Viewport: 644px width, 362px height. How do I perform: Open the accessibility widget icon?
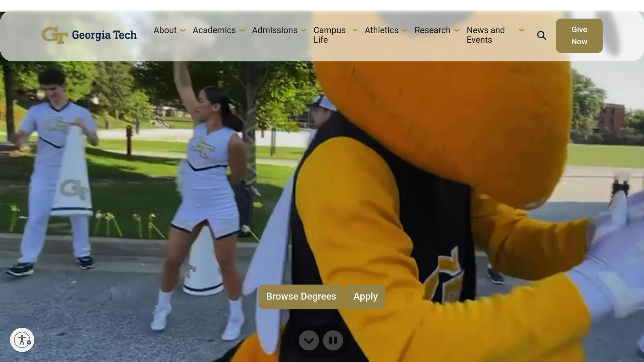[22, 340]
